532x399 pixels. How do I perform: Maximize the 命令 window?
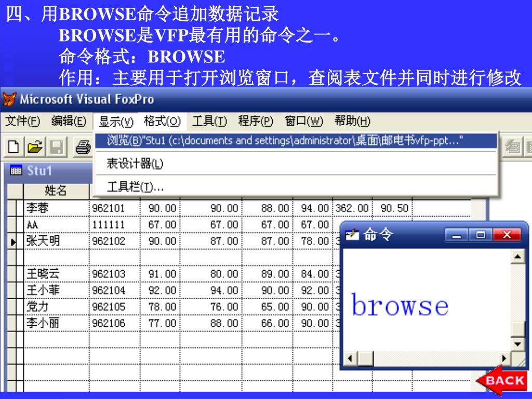point(481,235)
